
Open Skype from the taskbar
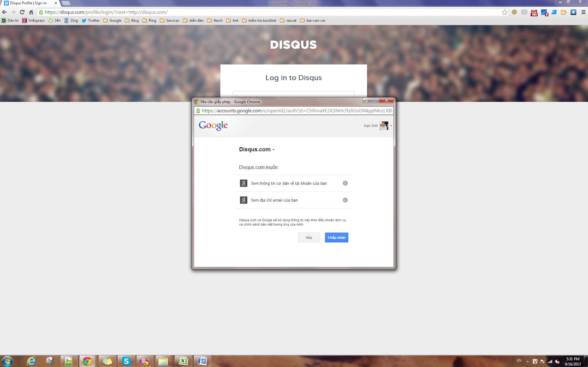point(126,361)
